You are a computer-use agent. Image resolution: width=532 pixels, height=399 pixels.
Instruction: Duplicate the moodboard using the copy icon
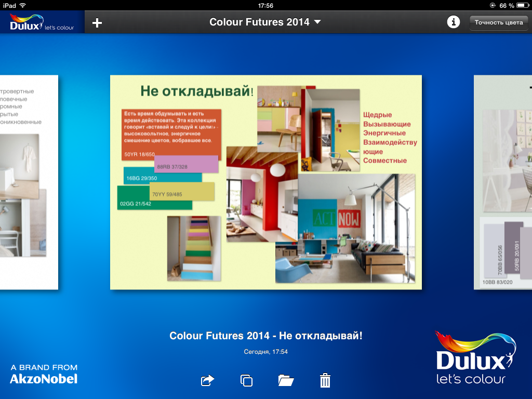click(x=246, y=380)
